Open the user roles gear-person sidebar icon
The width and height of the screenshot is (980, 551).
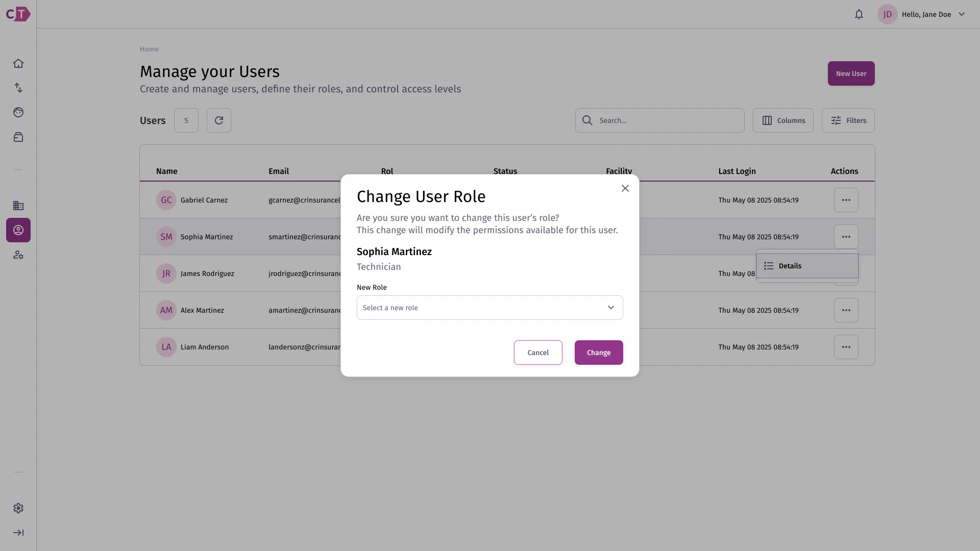coord(18,255)
